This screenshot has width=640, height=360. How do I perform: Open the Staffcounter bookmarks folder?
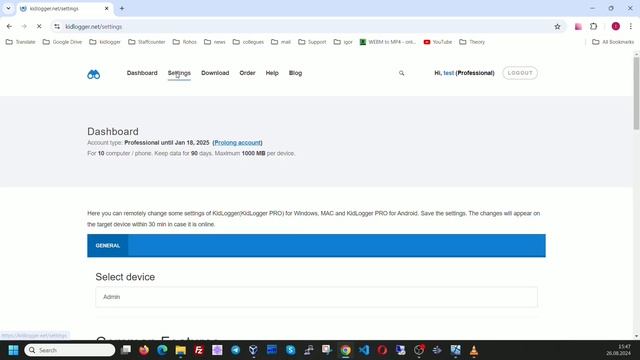coord(147,42)
